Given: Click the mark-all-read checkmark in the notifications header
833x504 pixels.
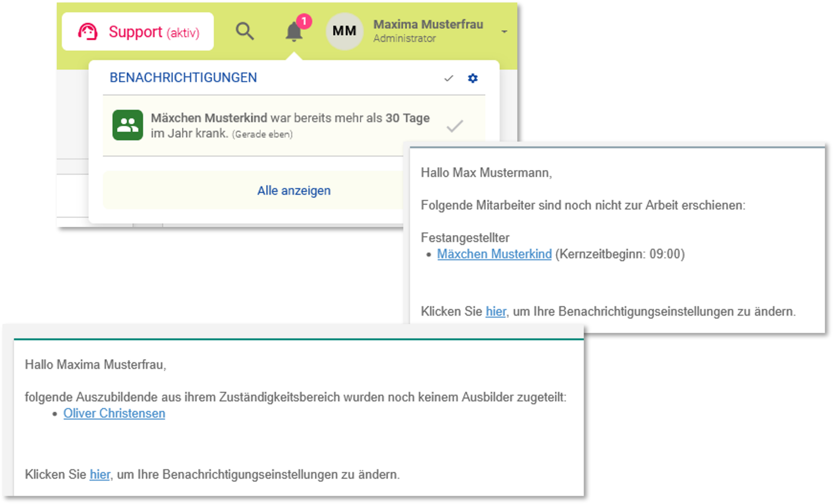Looking at the screenshot, I should coord(449,79).
